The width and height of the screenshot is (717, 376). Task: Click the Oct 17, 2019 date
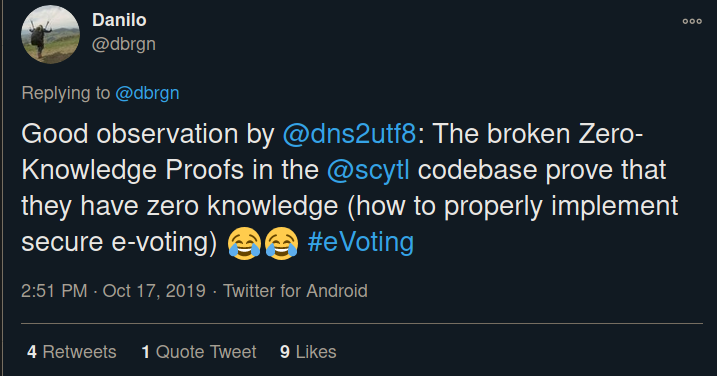[x=154, y=291]
